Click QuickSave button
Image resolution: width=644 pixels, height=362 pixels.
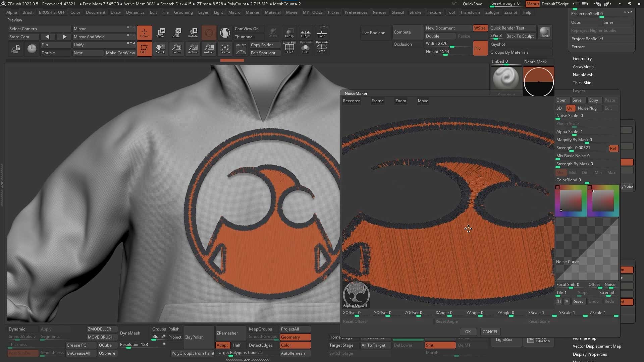tap(472, 4)
